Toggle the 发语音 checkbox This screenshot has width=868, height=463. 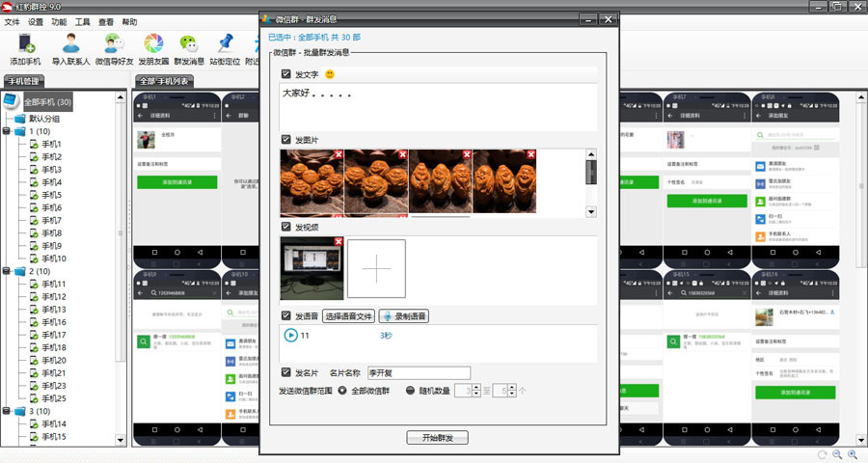tap(285, 315)
